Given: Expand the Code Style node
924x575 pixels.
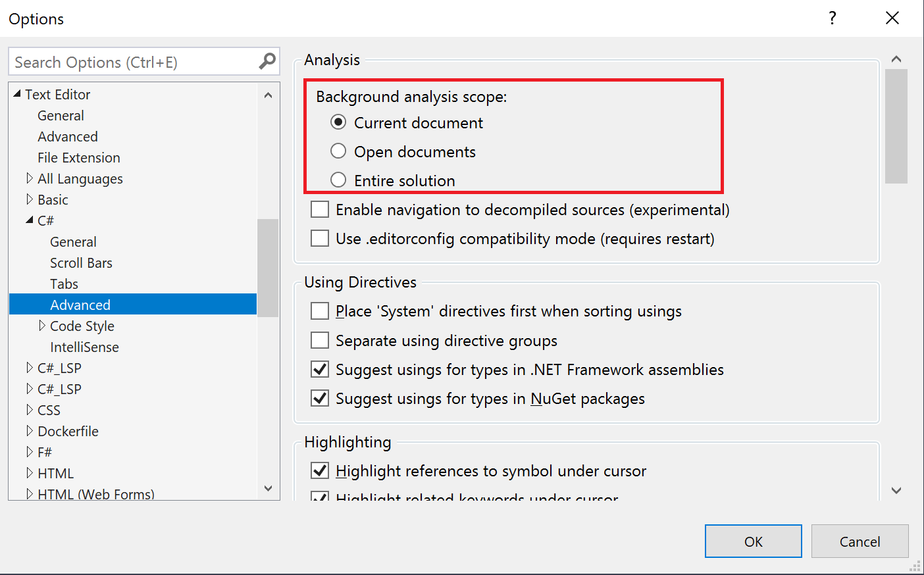Looking at the screenshot, I should (x=42, y=326).
